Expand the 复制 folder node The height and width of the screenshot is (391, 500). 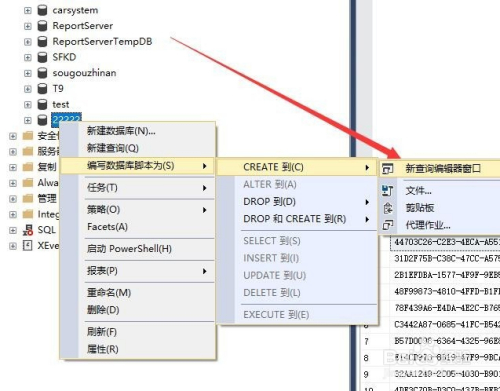point(13,167)
